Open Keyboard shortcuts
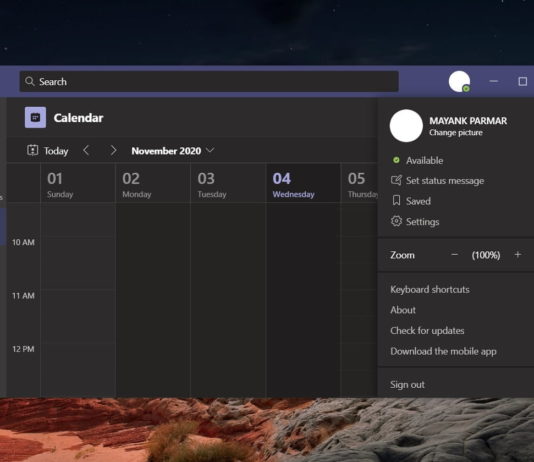 click(430, 290)
